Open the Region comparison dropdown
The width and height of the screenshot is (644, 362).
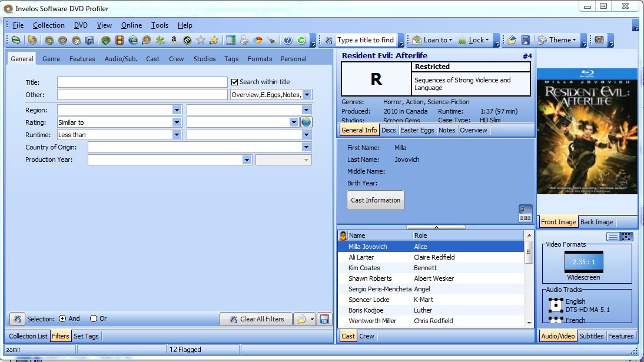click(177, 110)
